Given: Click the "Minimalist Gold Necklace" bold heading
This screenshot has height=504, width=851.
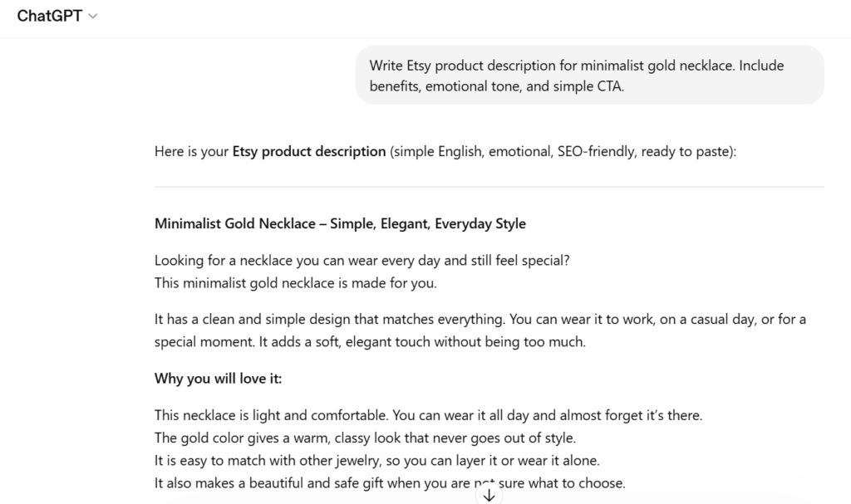Looking at the screenshot, I should (x=234, y=224).
